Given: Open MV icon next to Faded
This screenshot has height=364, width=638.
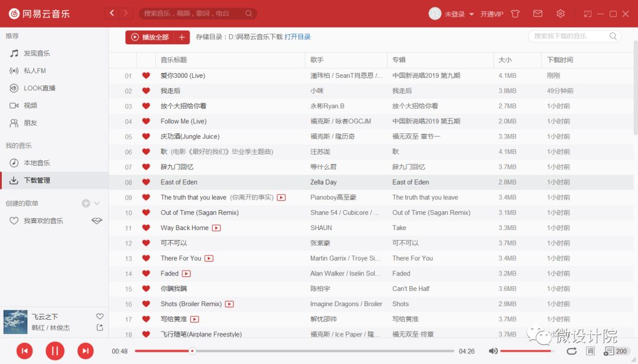Looking at the screenshot, I should (186, 273).
